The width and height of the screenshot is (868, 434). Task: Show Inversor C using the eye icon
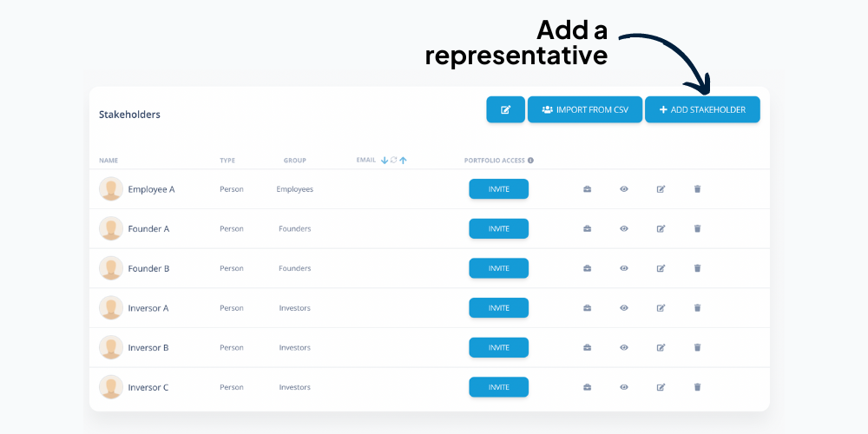click(624, 387)
